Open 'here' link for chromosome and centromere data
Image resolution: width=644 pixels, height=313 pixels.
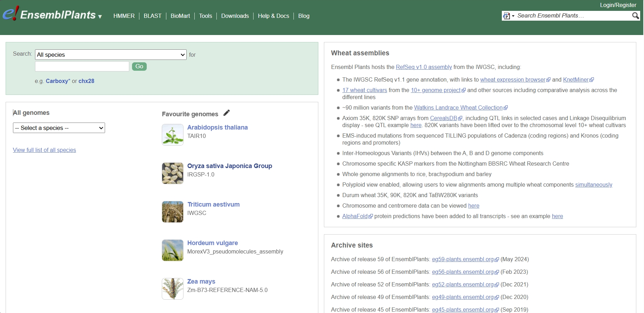(x=474, y=206)
